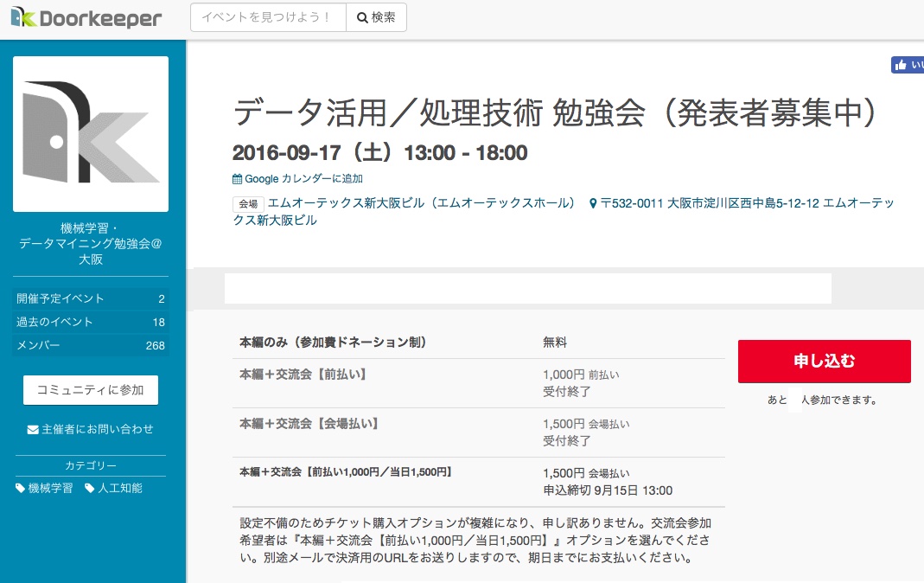This screenshot has height=583, width=924.
Task: Click the Doorkeeper logo in header
Action: tap(86, 18)
